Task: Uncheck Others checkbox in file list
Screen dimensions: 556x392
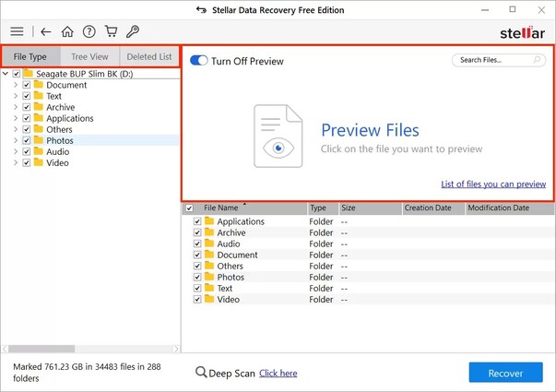Action: pyautogui.click(x=197, y=266)
